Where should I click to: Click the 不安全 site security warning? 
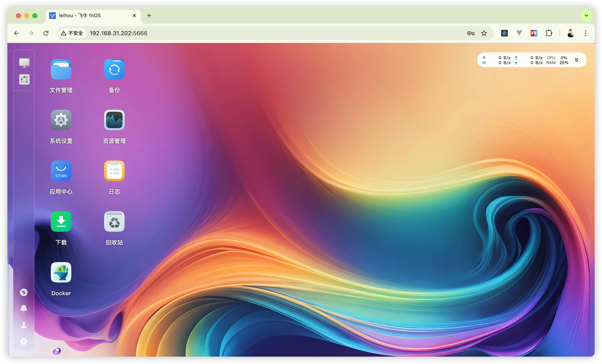click(72, 33)
